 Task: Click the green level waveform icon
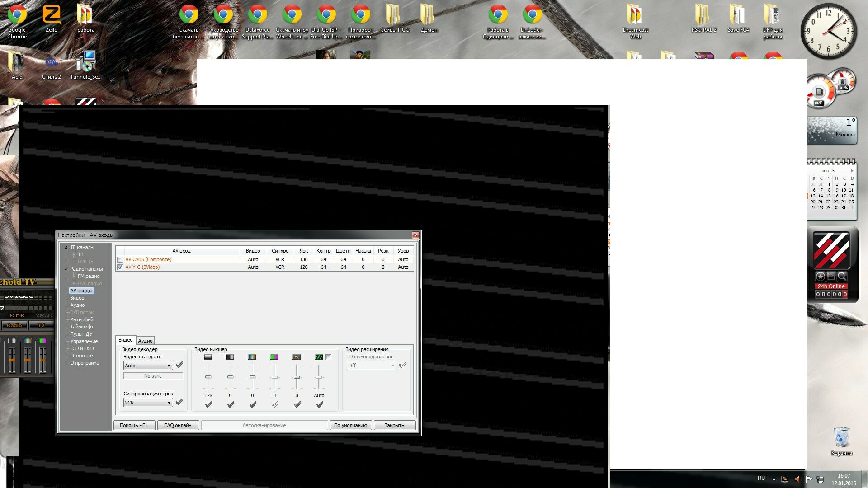pos(319,357)
